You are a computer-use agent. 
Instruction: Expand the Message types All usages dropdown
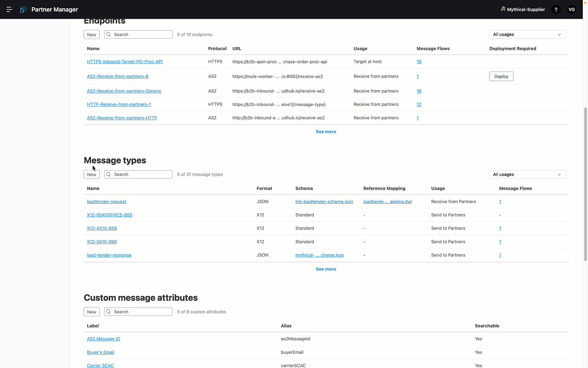(527, 174)
